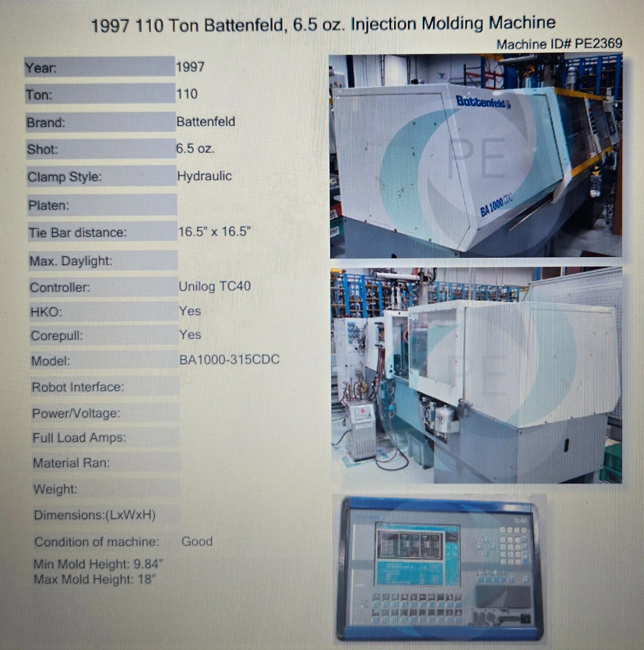Click the 'Weight:' label

(56, 489)
